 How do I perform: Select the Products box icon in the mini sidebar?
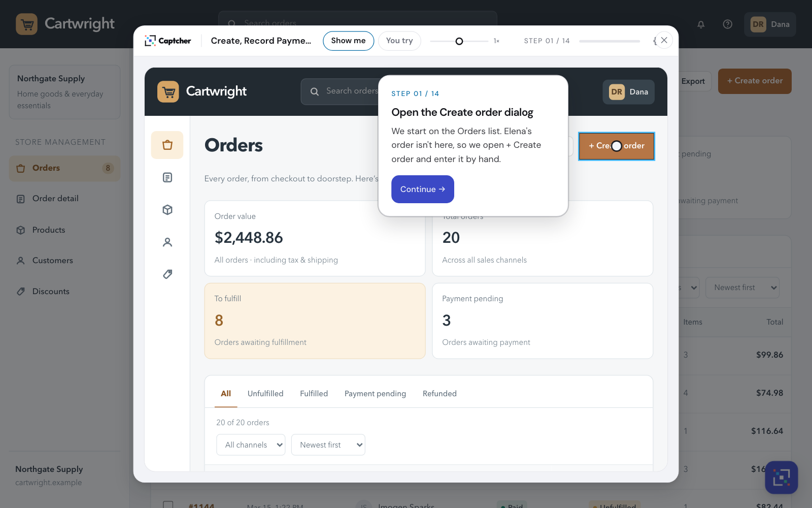tap(167, 210)
